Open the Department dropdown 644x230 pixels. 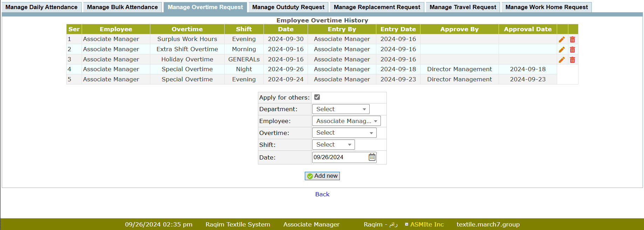click(x=341, y=109)
